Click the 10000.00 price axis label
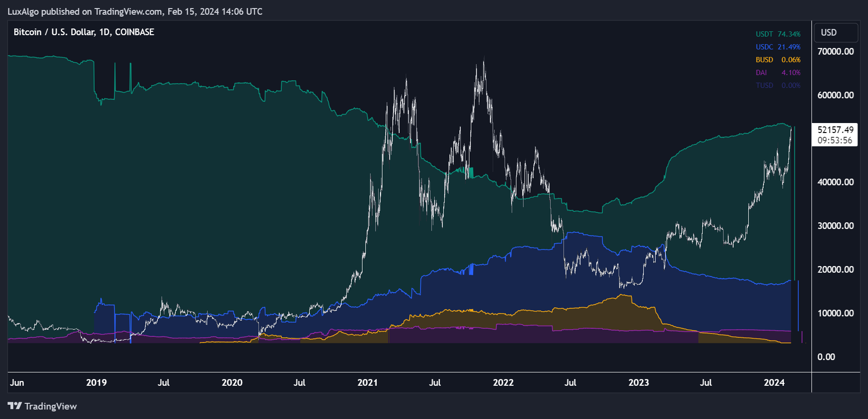868x419 pixels. coord(835,313)
